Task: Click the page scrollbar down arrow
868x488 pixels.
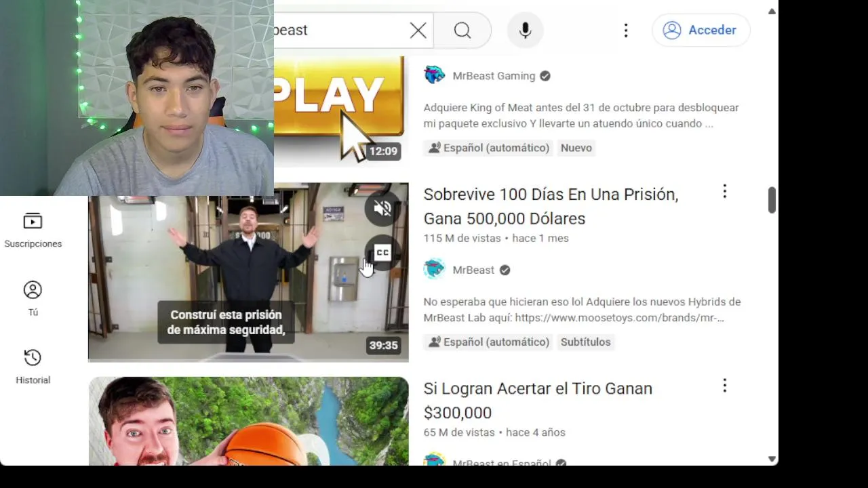Action: coord(772,459)
